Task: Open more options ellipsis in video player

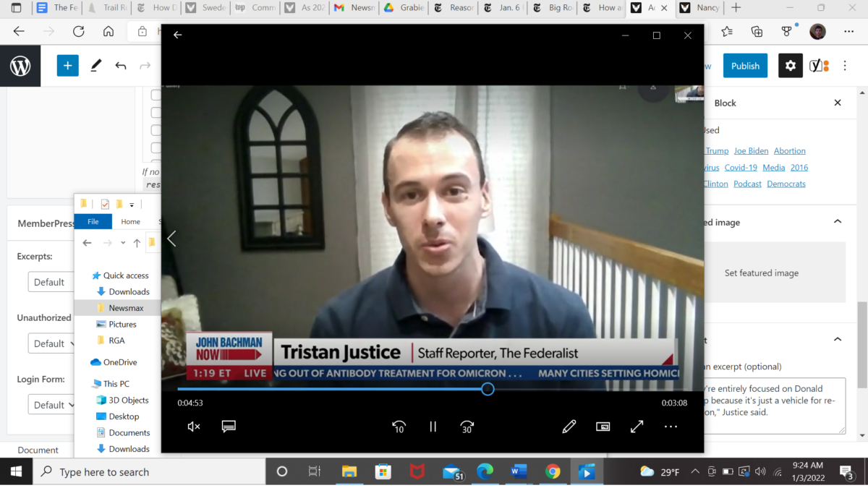Action: pyautogui.click(x=671, y=427)
